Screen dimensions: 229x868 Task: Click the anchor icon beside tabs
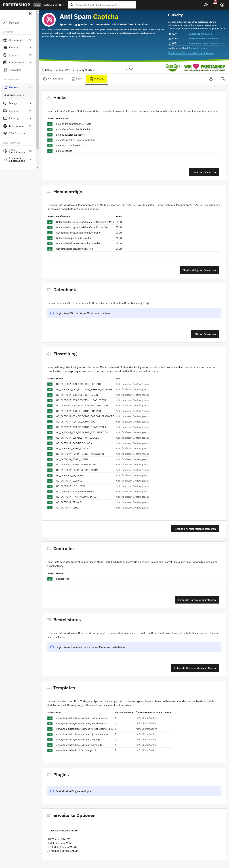coord(211,79)
